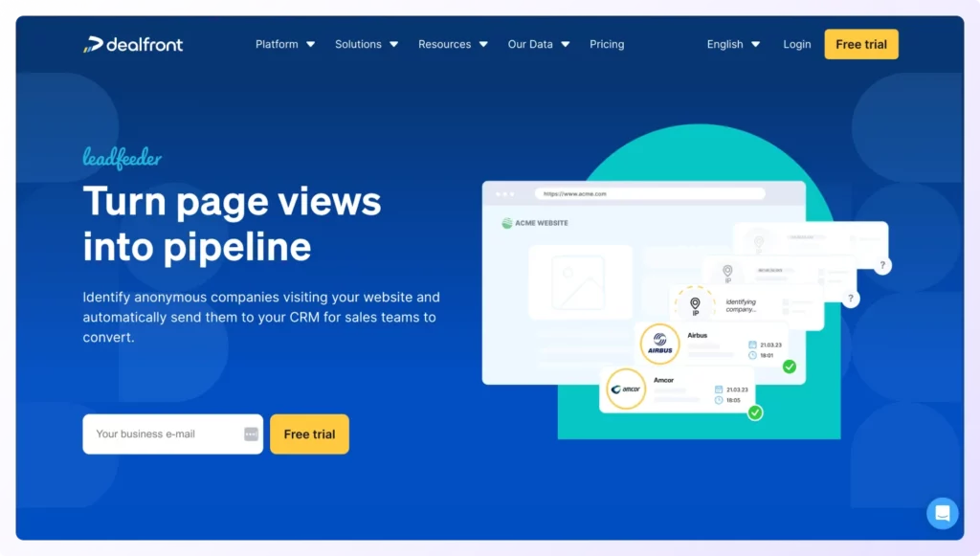Select the Leadfeeder logo
The width and height of the screenshot is (980, 556).
click(122, 156)
